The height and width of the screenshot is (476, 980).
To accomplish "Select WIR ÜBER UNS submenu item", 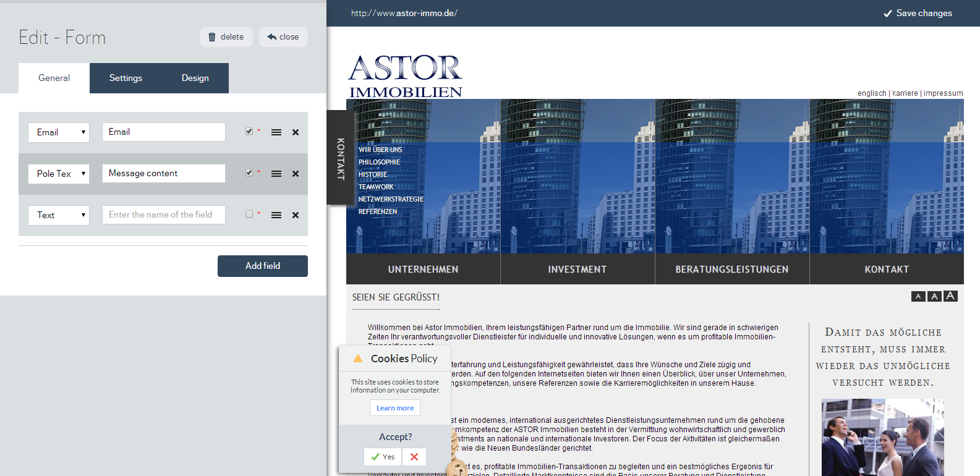I will [x=380, y=150].
